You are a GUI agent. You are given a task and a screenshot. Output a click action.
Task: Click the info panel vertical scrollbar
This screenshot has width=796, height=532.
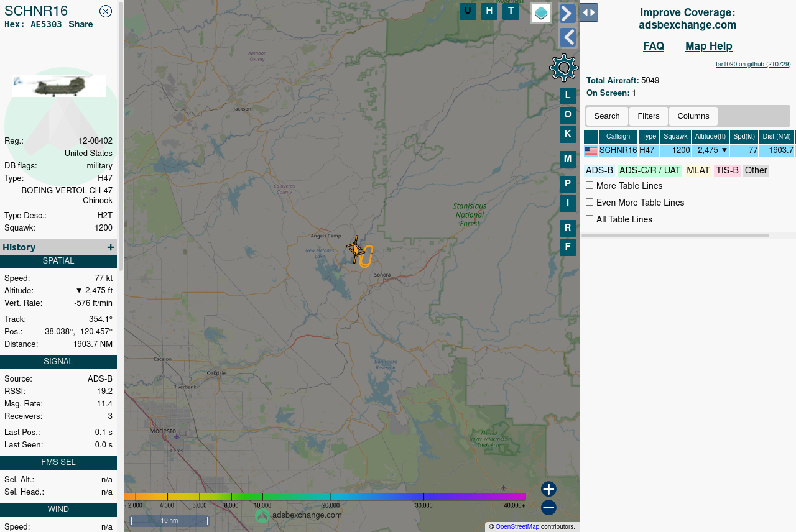tap(121, 135)
